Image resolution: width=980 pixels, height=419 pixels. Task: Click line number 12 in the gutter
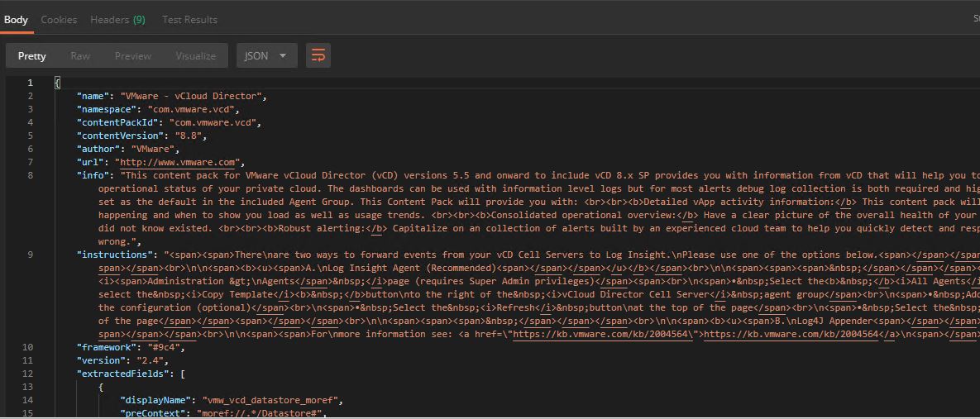pyautogui.click(x=28, y=374)
